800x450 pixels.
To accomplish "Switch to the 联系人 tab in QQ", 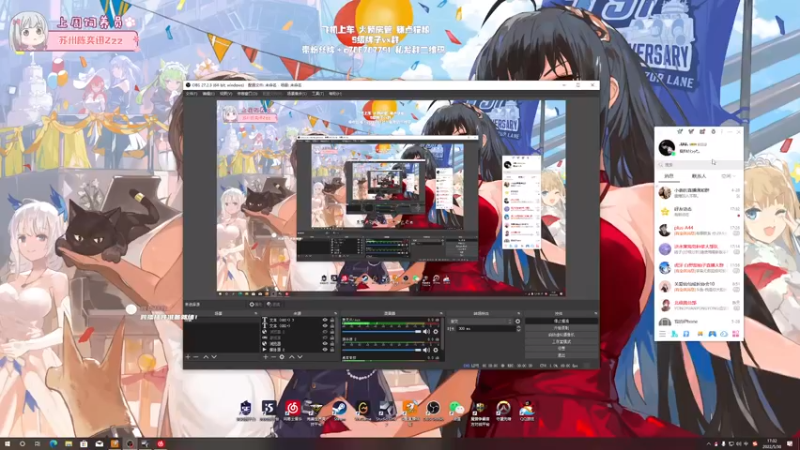I will click(699, 176).
